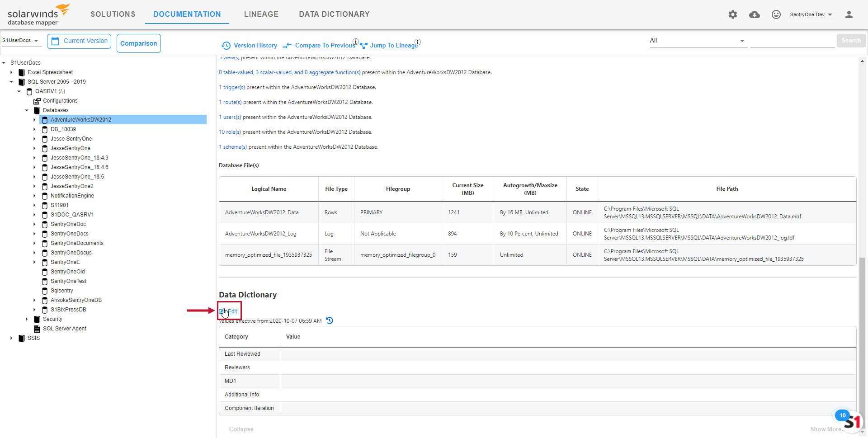Click the Sqlsentry database icon

pos(45,291)
